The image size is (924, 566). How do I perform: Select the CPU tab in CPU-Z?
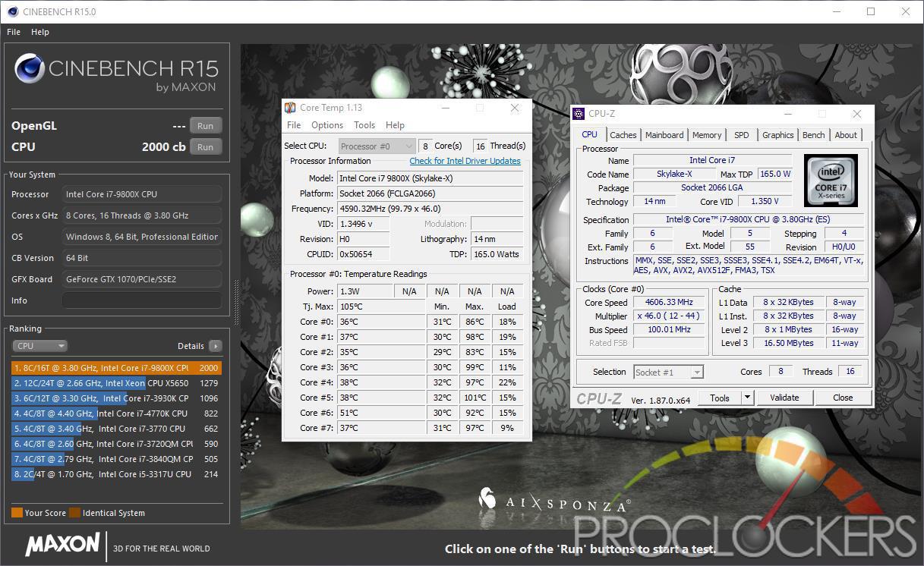pos(589,134)
